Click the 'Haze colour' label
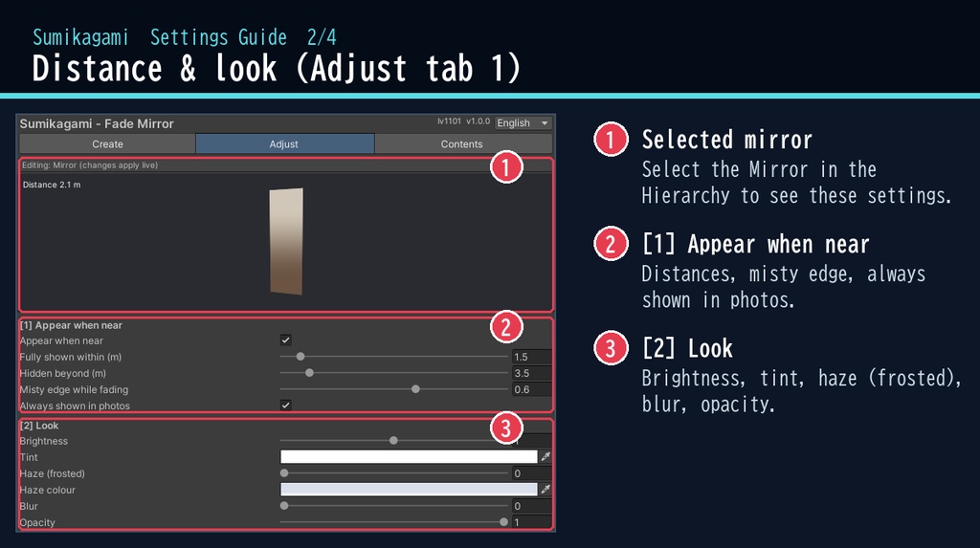 pyautogui.click(x=48, y=490)
